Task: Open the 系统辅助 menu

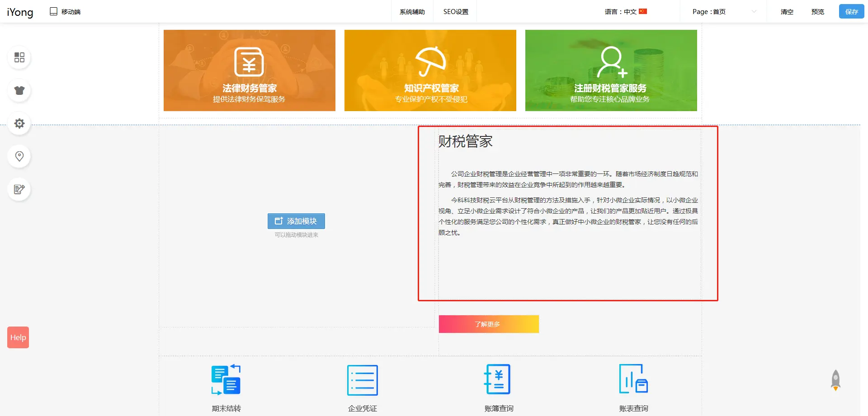Action: pyautogui.click(x=412, y=12)
